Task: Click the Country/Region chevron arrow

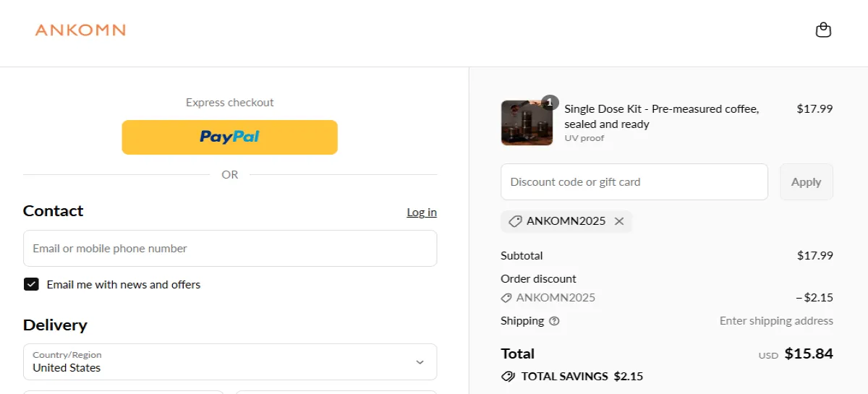Action: point(420,361)
